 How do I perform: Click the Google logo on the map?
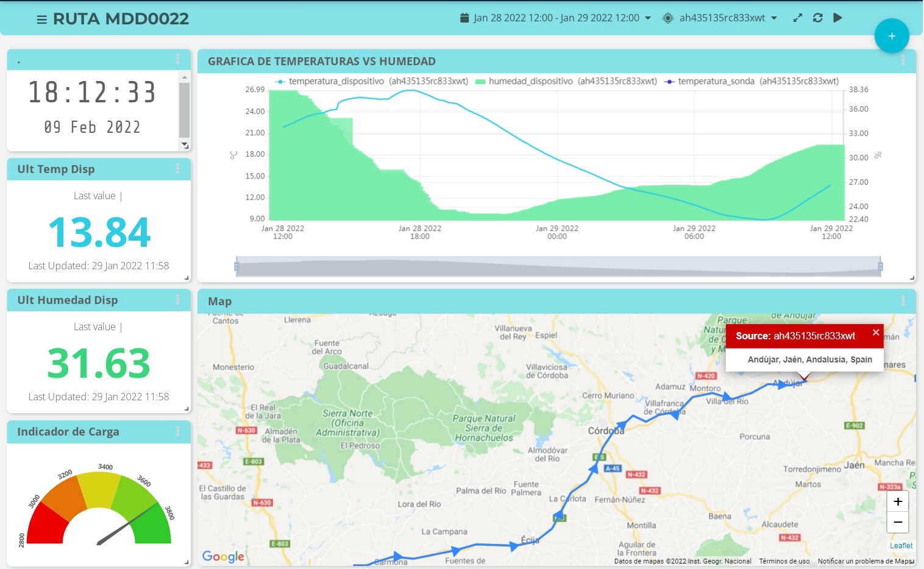(223, 556)
